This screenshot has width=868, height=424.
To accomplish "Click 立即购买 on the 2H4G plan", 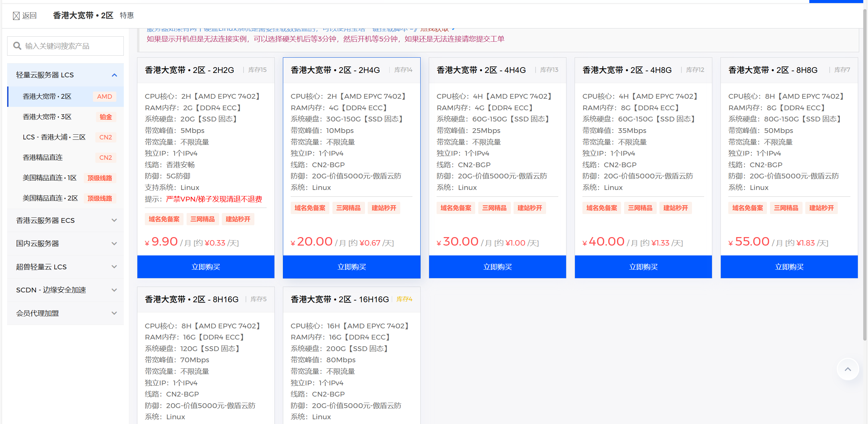I will point(351,267).
